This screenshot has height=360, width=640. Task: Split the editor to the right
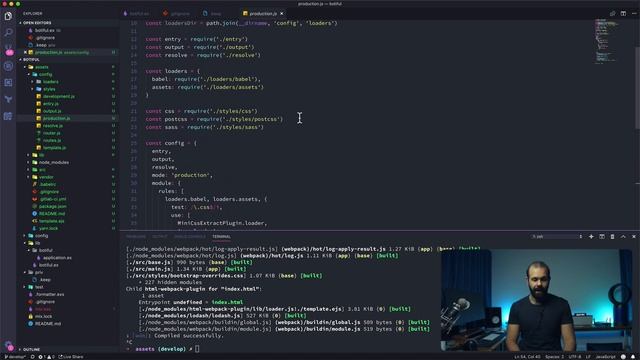pos(623,13)
